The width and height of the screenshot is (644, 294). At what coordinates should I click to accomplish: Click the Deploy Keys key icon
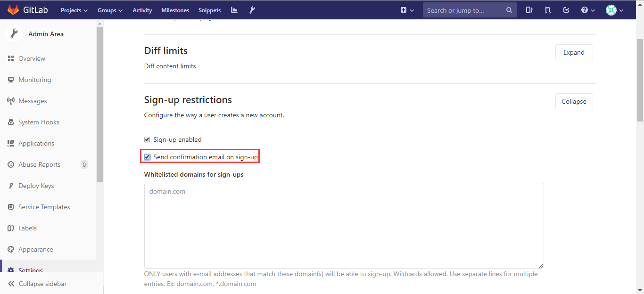tap(11, 186)
